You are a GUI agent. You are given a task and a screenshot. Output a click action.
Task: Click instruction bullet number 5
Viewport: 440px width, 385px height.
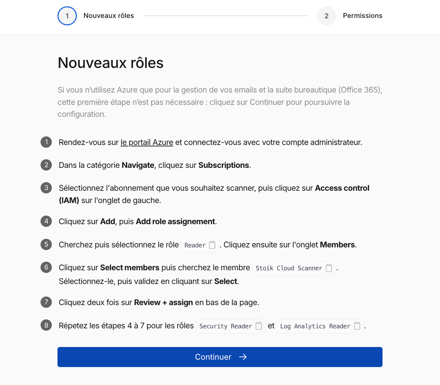(x=46, y=245)
